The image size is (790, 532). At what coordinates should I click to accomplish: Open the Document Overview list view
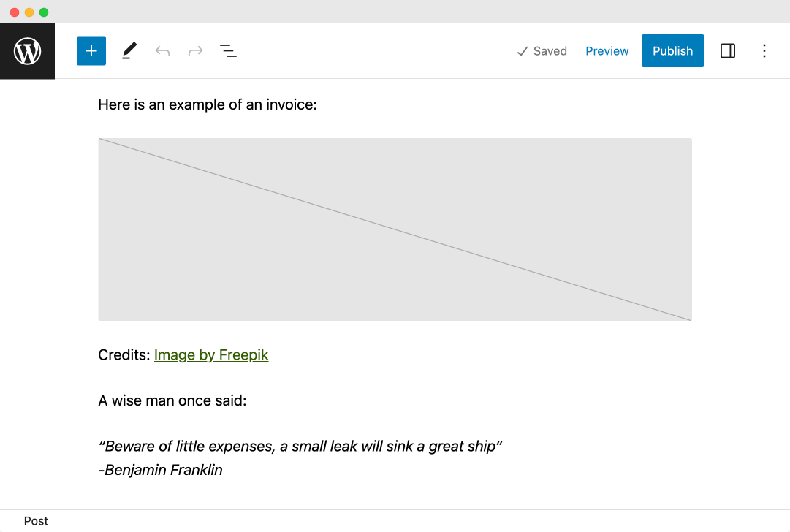[228, 51]
